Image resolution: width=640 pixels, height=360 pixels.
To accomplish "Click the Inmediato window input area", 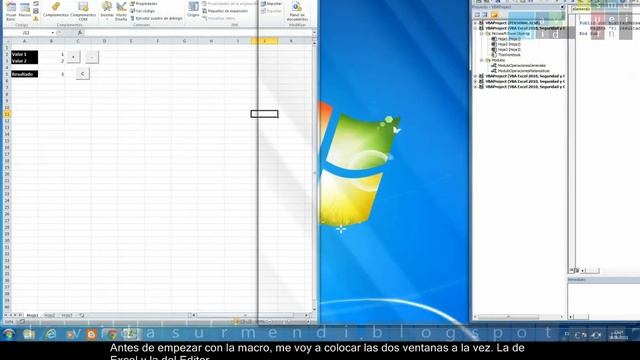I will [604, 298].
